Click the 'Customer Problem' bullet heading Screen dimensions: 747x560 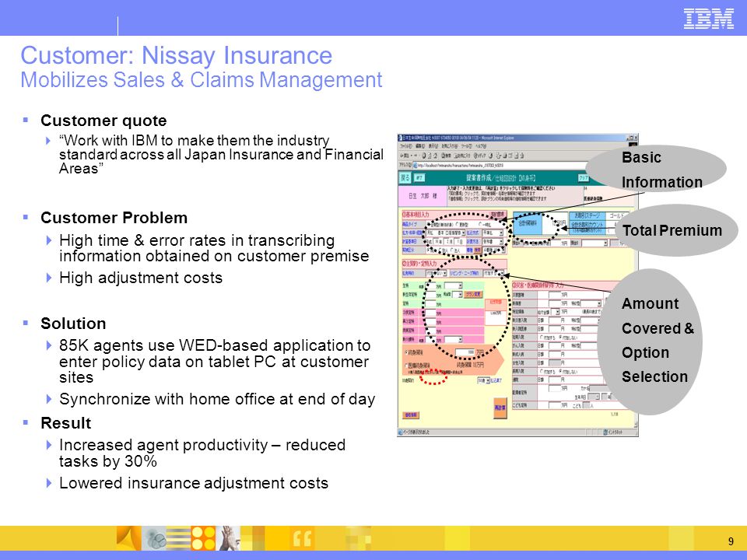click(114, 218)
